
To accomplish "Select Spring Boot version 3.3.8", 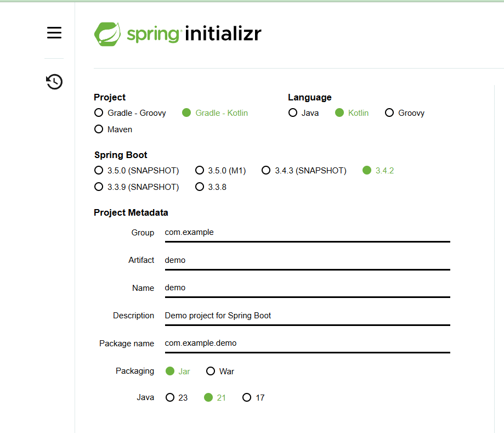I will coord(200,187).
